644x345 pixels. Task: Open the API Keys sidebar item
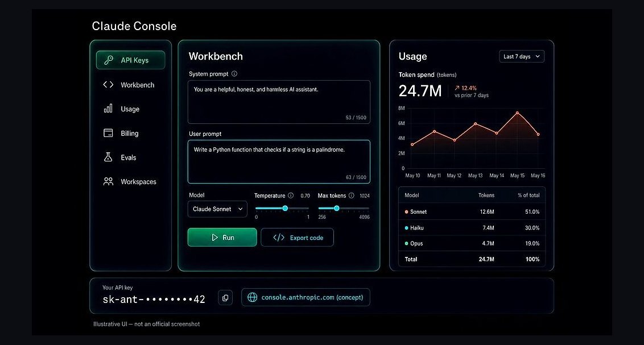[131, 60]
